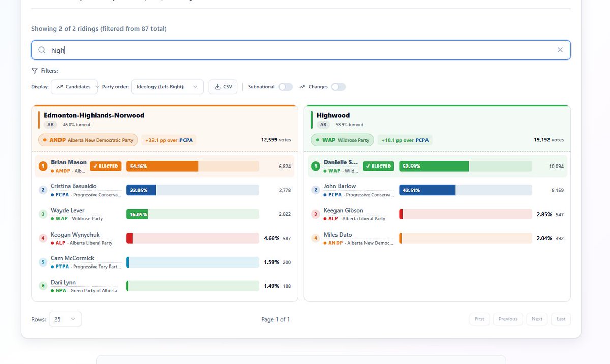Viewport: 610px width, 364px height.
Task: Select candidate Miles Dato
Action: pos(338,235)
